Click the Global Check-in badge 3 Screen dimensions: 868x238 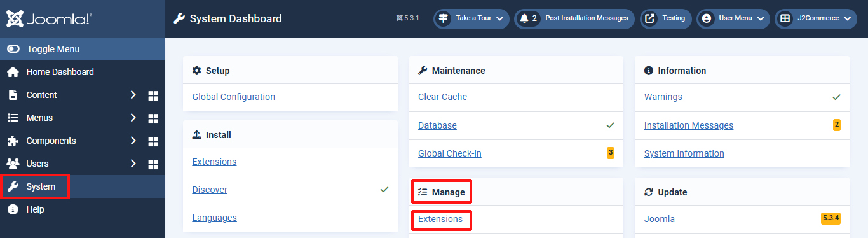(x=611, y=153)
